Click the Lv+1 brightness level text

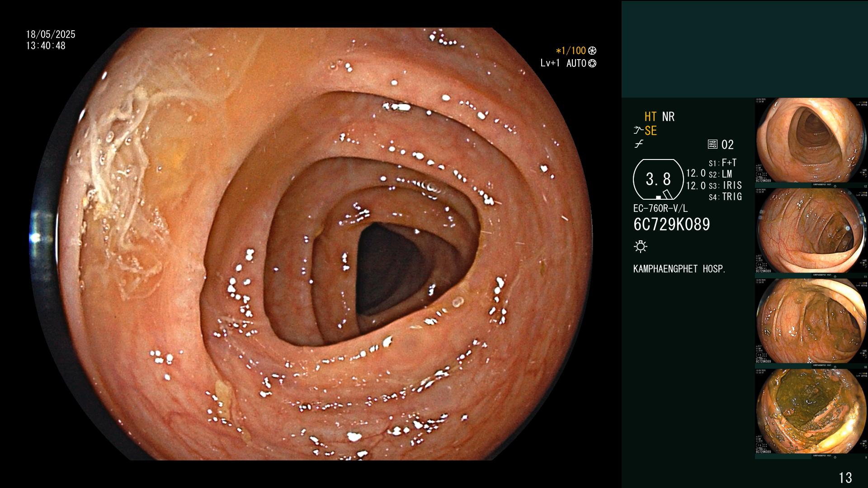coord(550,63)
